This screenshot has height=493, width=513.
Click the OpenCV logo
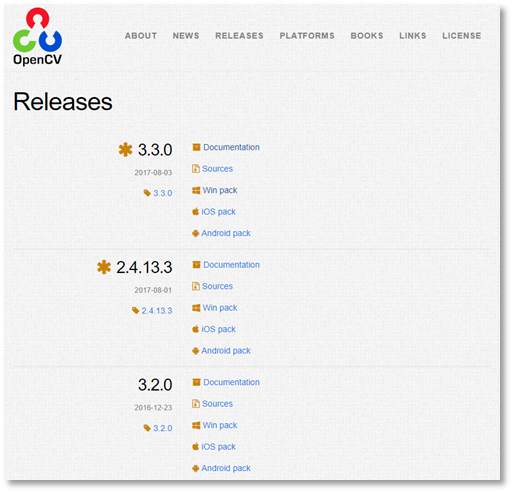(x=37, y=36)
